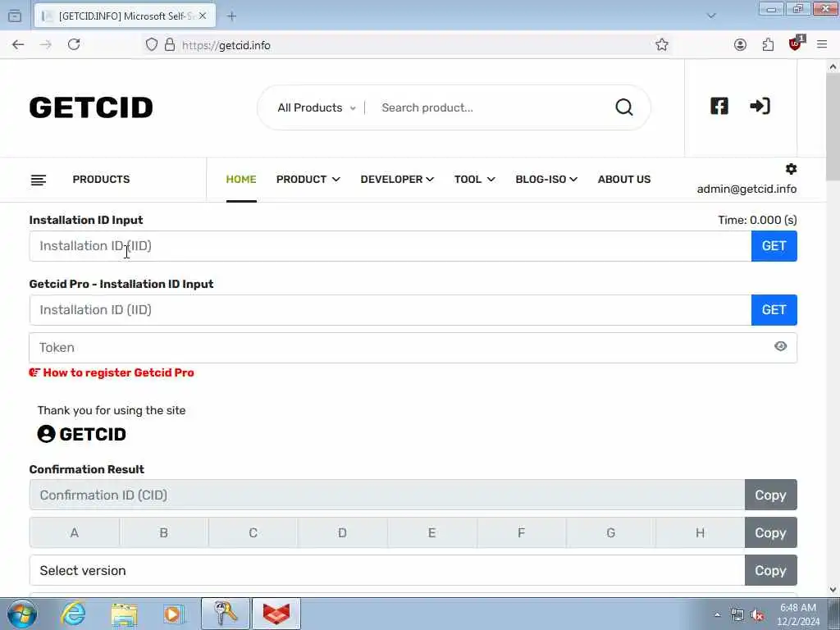Click the shield tracking protection icon

tap(152, 44)
